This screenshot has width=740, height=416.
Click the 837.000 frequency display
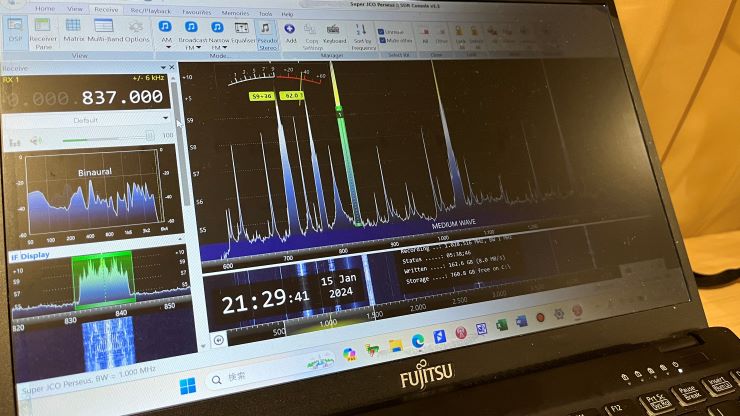pos(122,98)
